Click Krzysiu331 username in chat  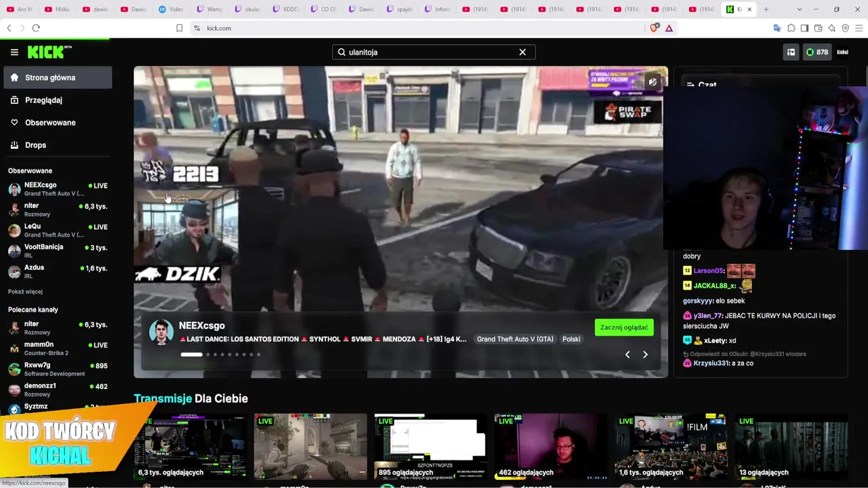[711, 363]
